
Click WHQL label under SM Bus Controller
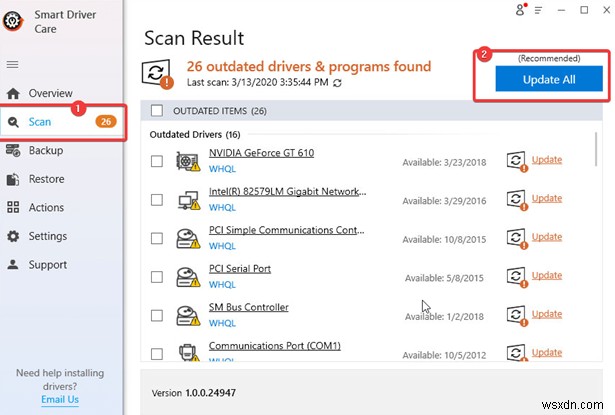222,323
